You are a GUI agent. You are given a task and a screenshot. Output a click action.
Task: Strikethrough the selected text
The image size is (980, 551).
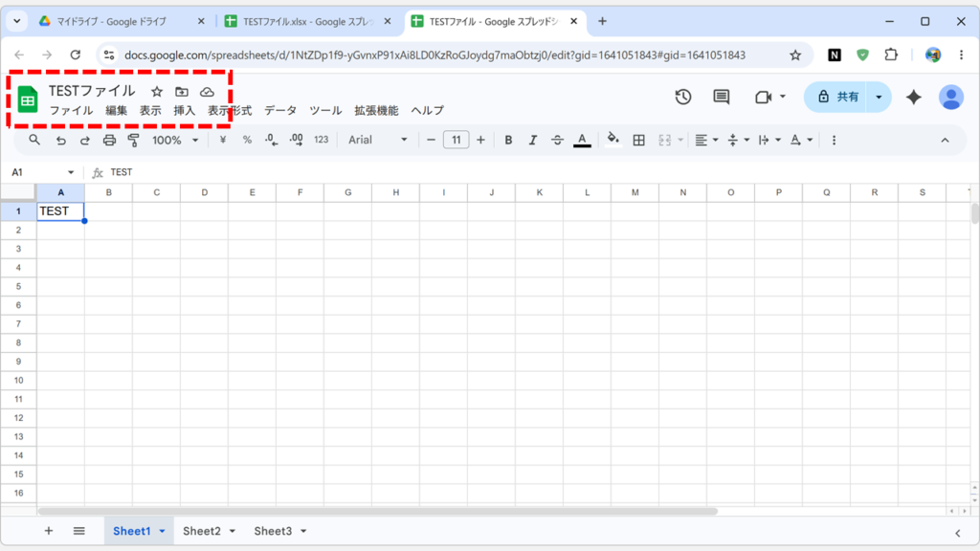coord(557,140)
